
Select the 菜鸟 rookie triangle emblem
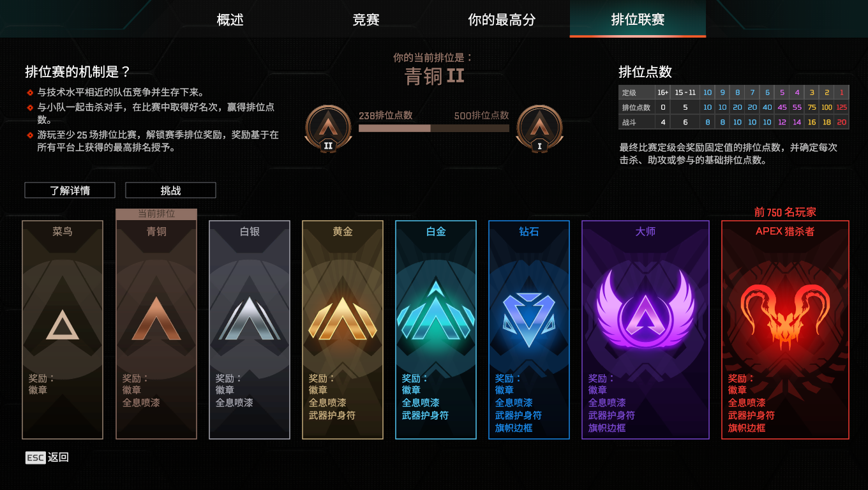(63, 323)
